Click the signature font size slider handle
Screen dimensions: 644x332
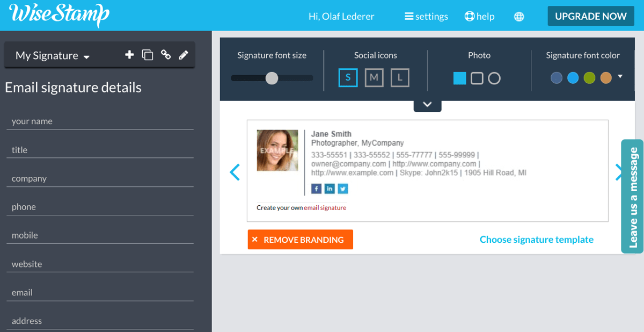272,78
